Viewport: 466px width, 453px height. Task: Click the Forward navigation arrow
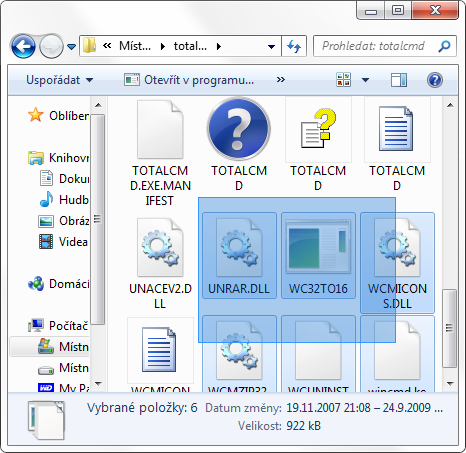tap(51, 46)
